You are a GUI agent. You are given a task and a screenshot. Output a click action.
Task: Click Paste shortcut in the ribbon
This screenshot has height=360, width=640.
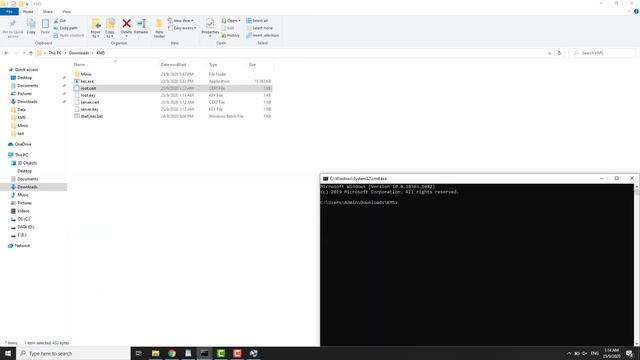click(x=69, y=36)
